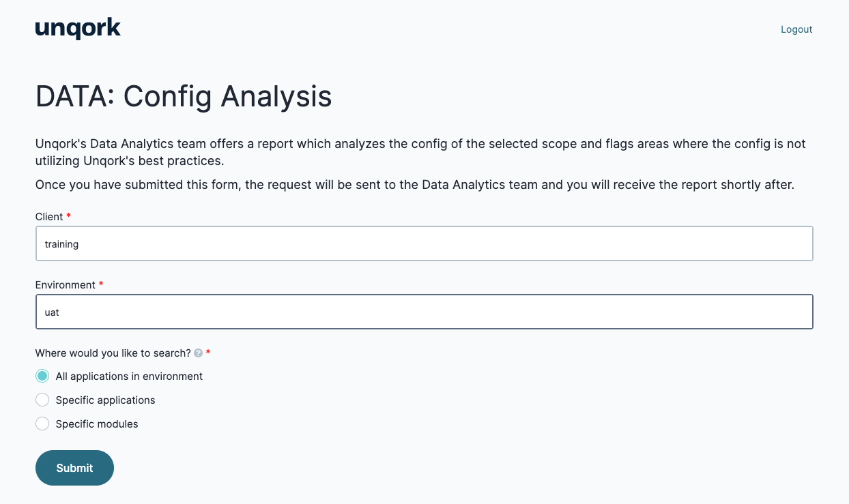
Task: Click the Environment field label
Action: coord(66,284)
